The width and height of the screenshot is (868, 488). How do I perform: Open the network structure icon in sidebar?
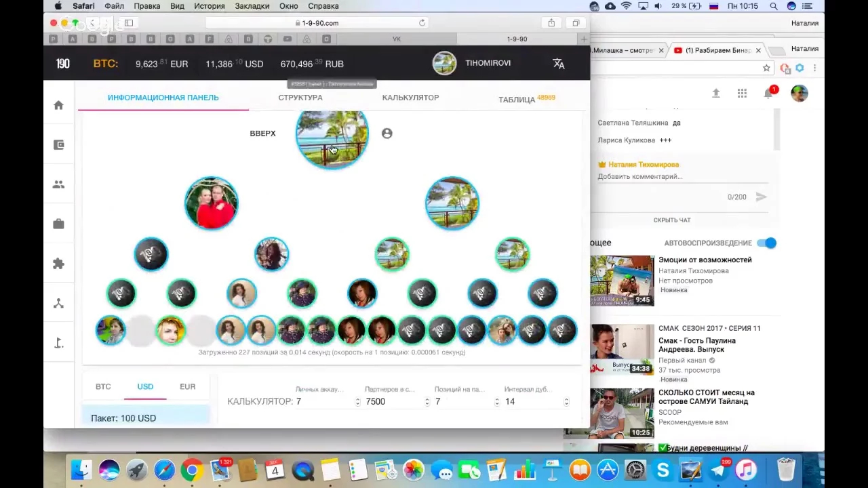tap(58, 303)
